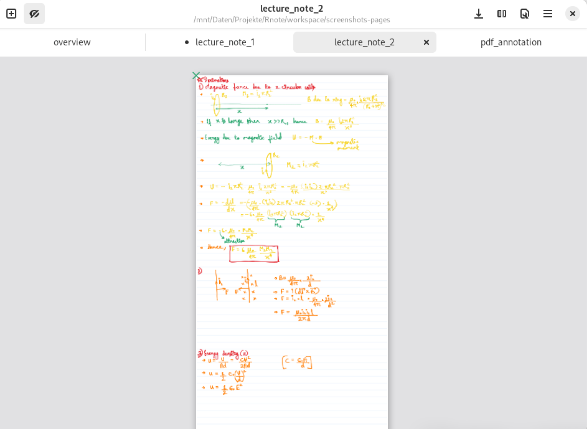Image resolution: width=587 pixels, height=429 pixels.
Task: Toggle focus mode with crossed-eye icon
Action: (34, 14)
